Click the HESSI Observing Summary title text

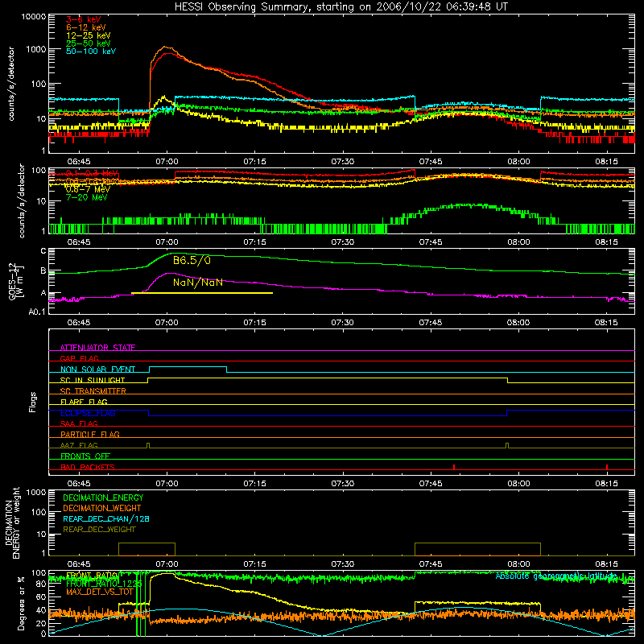pyautogui.click(x=341, y=6)
